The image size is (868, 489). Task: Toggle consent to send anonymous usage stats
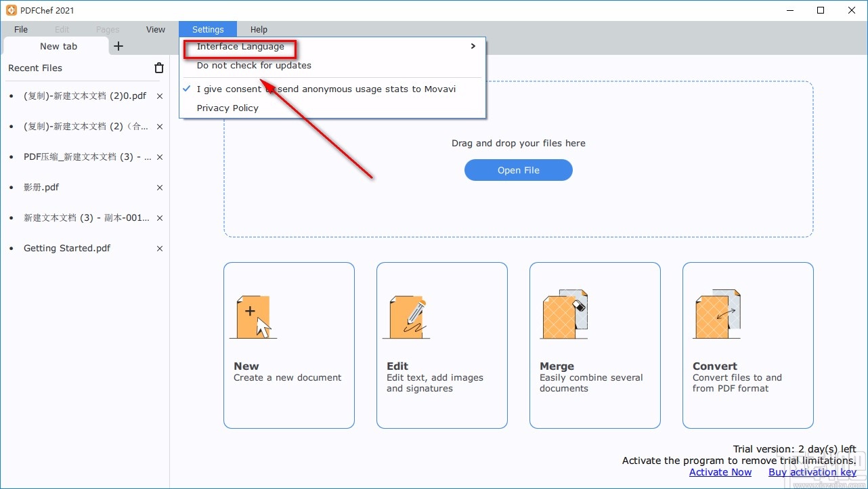332,89
